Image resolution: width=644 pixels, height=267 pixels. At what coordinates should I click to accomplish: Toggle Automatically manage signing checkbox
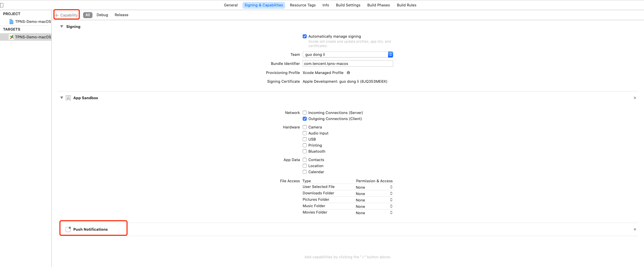point(305,36)
